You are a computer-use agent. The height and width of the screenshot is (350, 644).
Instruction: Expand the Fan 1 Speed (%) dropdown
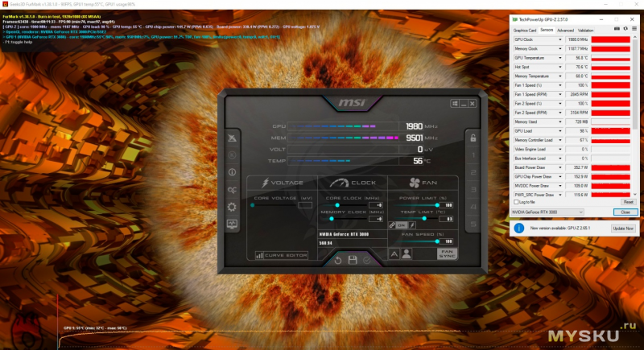pos(559,85)
